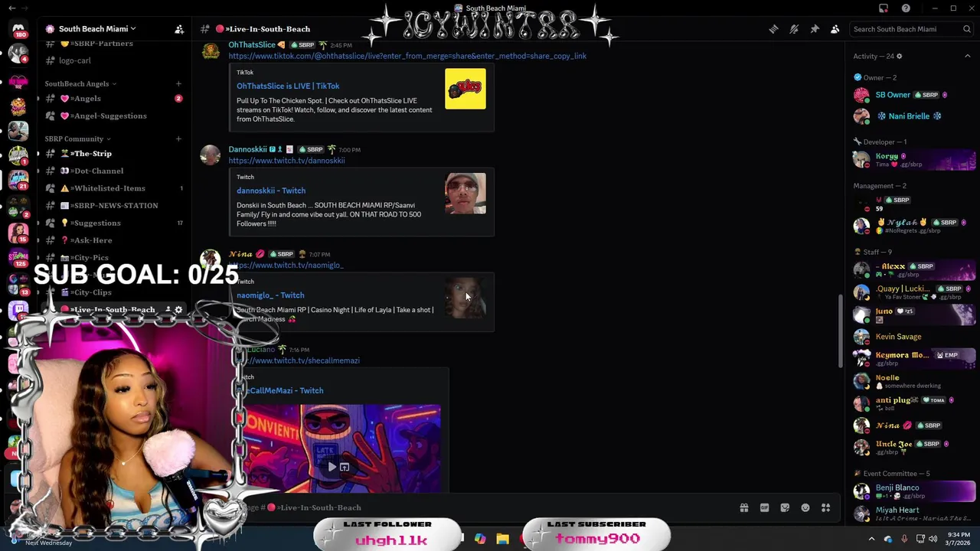
Task: Open the twitch.tv/shecallmemazi URL
Action: [302, 360]
